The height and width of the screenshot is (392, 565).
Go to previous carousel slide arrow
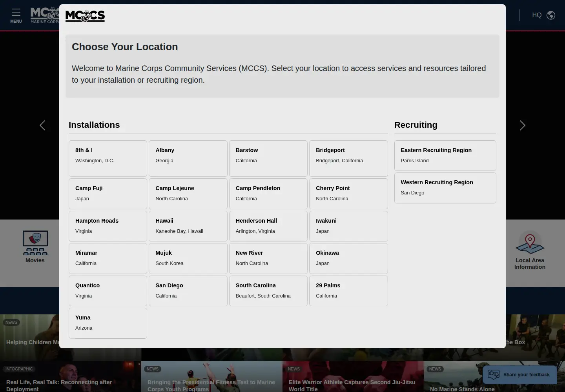[42, 125]
